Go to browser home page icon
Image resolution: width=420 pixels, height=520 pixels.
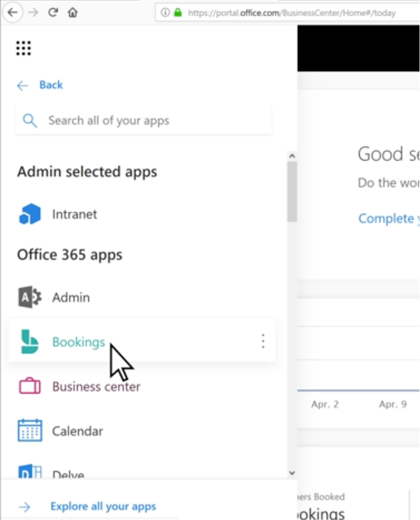point(73,13)
